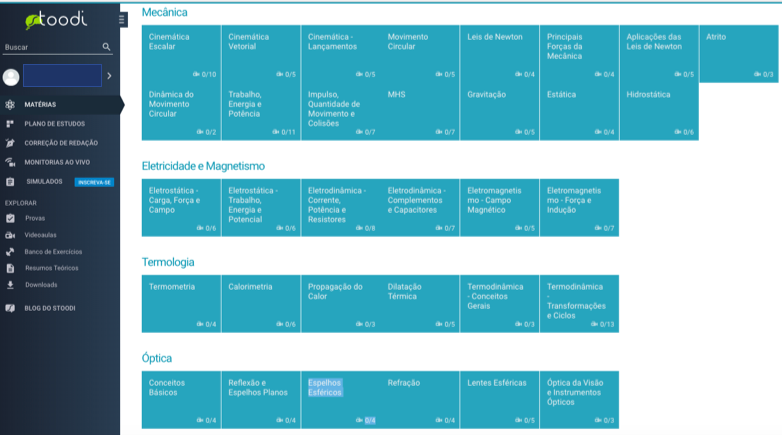Click the Videoaulas camera icon
The image size is (782, 435).
(10, 235)
